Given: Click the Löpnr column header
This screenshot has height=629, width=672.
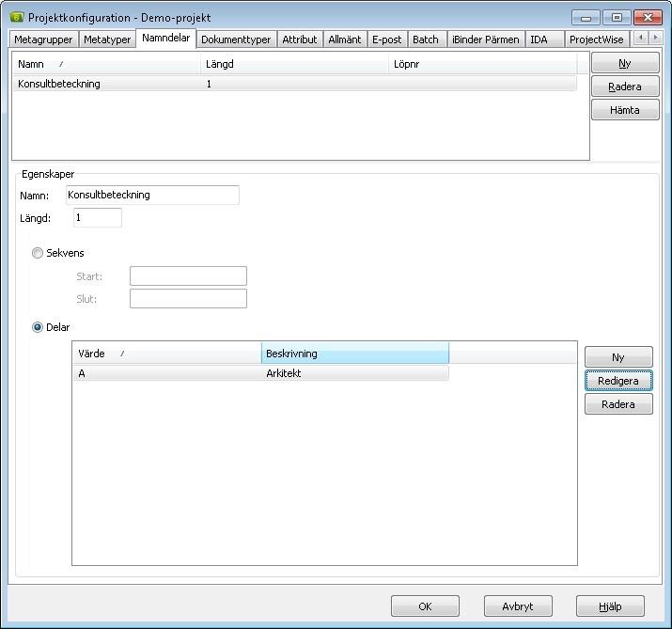Looking at the screenshot, I should [x=482, y=64].
